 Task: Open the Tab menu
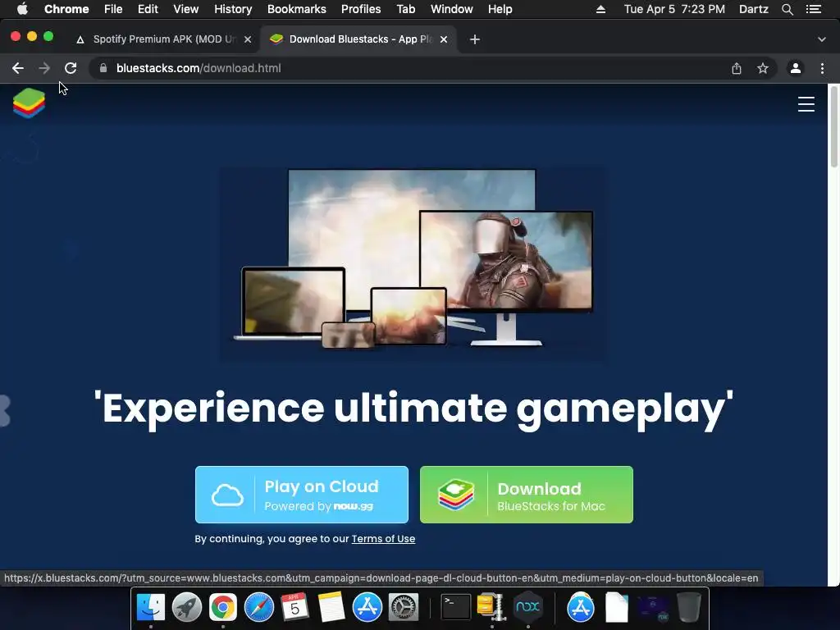pos(405,9)
